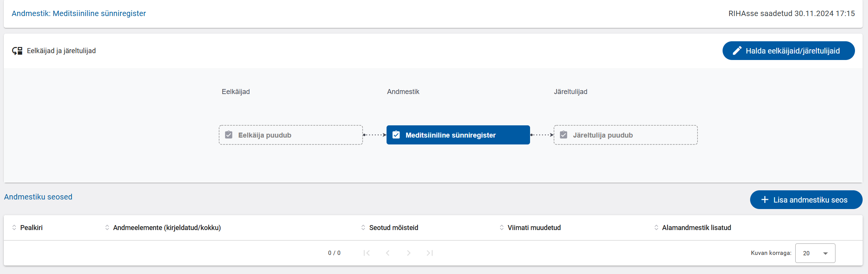Click Halda eelkäijaid/järeltulijaid button
The width and height of the screenshot is (868, 274).
(x=788, y=51)
